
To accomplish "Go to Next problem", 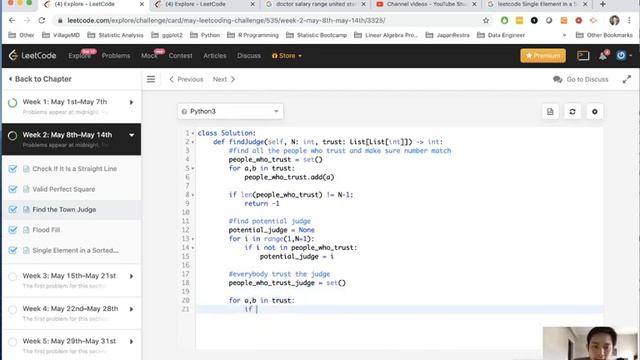I will tap(224, 80).
